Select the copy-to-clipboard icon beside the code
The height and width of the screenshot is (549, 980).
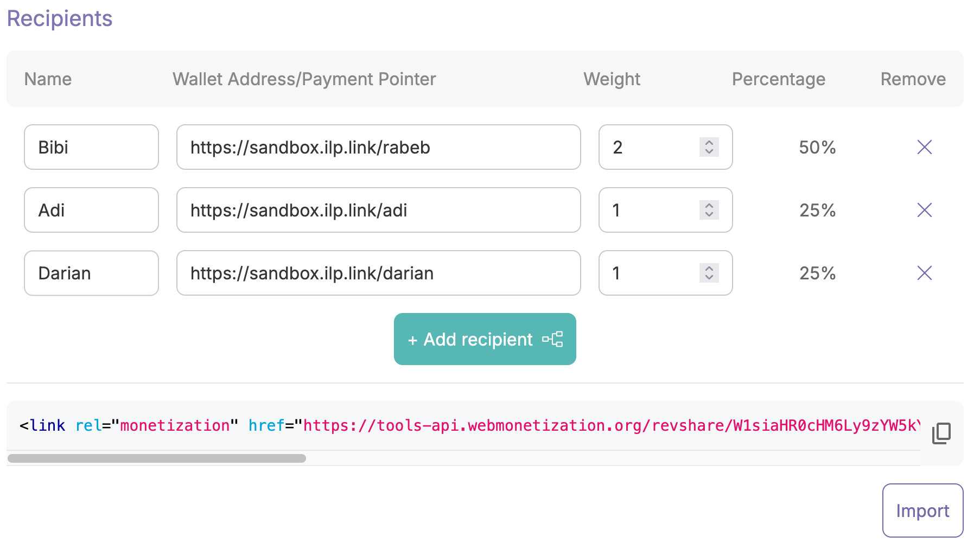pyautogui.click(x=940, y=433)
